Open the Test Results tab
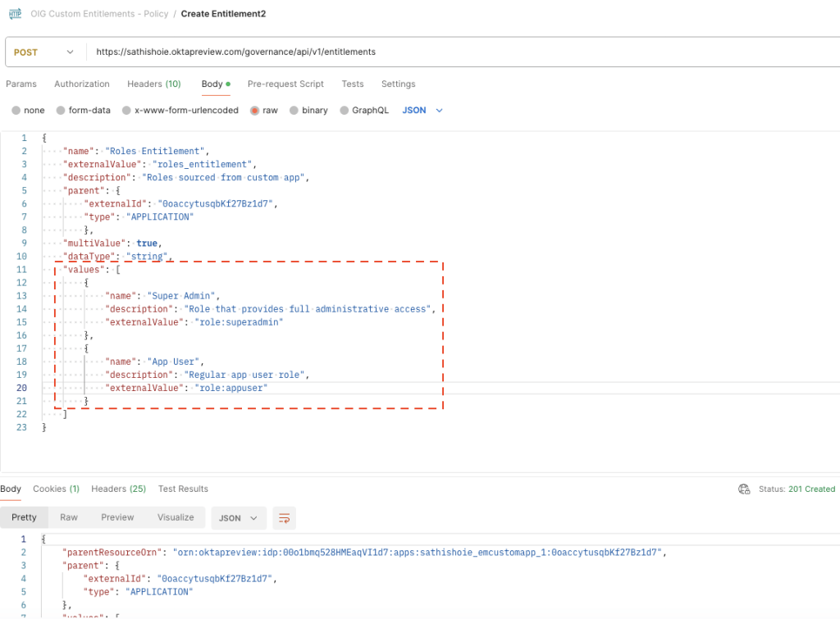The height and width of the screenshot is (619, 840). (183, 489)
